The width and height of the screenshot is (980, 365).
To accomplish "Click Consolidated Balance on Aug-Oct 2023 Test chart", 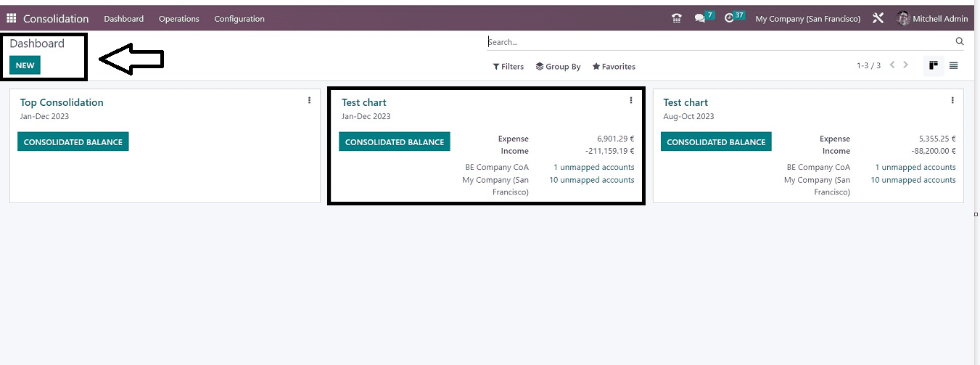I will click(x=716, y=142).
